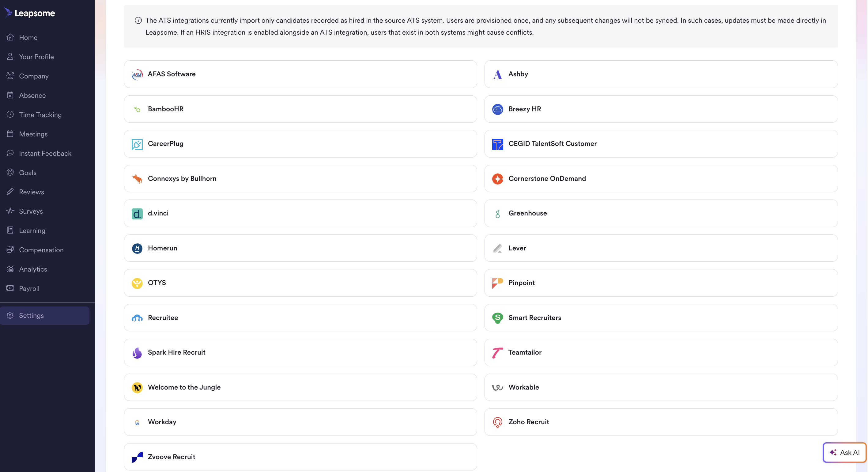This screenshot has height=472, width=868.
Task: Open the Analytics section
Action: pos(33,269)
